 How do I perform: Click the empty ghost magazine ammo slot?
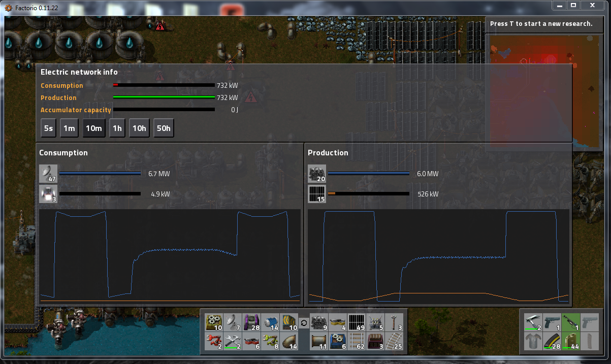coord(589,341)
